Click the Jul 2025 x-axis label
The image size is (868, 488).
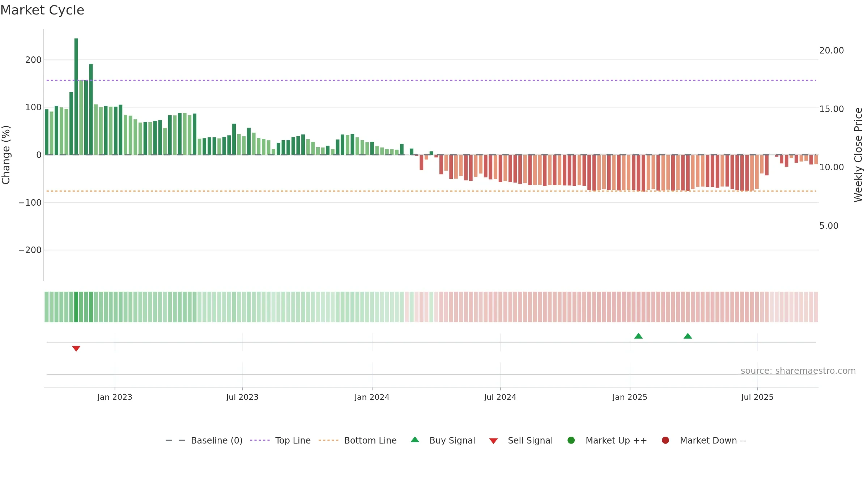[x=757, y=397]
